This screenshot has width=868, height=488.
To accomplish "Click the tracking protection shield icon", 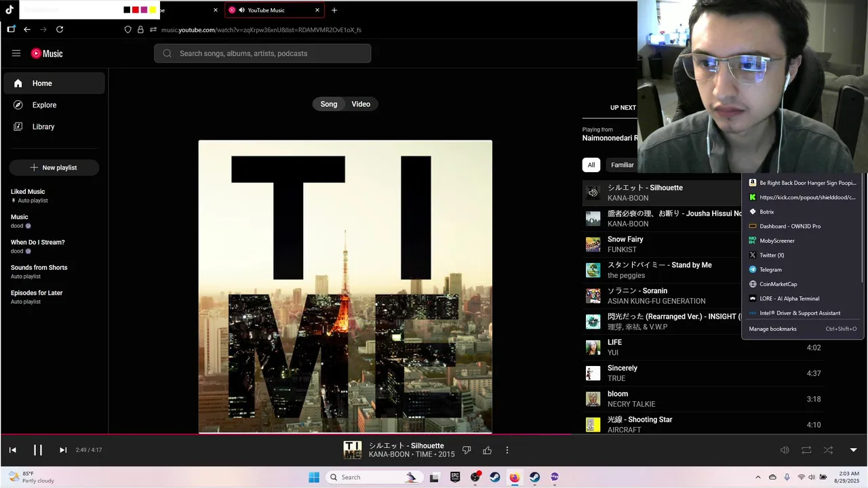I will point(127,30).
